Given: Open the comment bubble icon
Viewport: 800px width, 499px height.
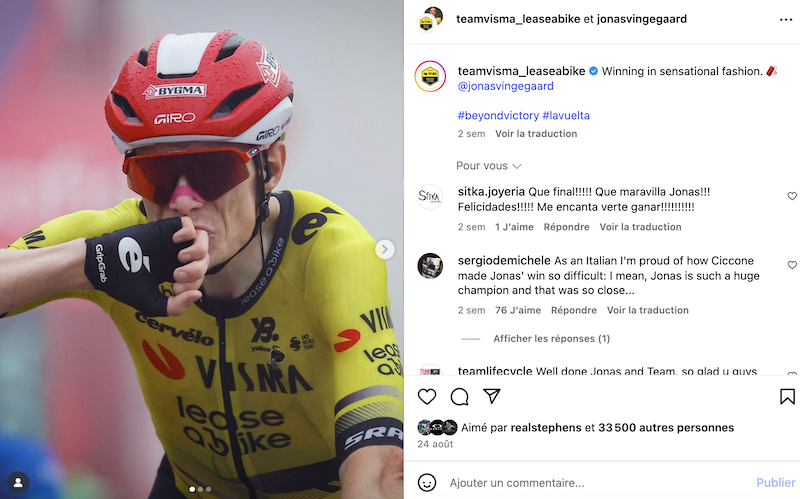Looking at the screenshot, I should [x=460, y=397].
